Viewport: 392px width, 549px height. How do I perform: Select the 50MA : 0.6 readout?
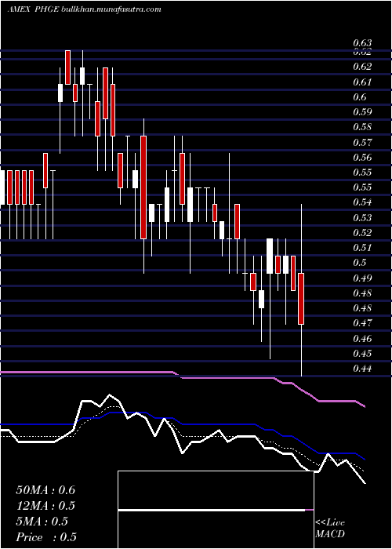point(45,490)
